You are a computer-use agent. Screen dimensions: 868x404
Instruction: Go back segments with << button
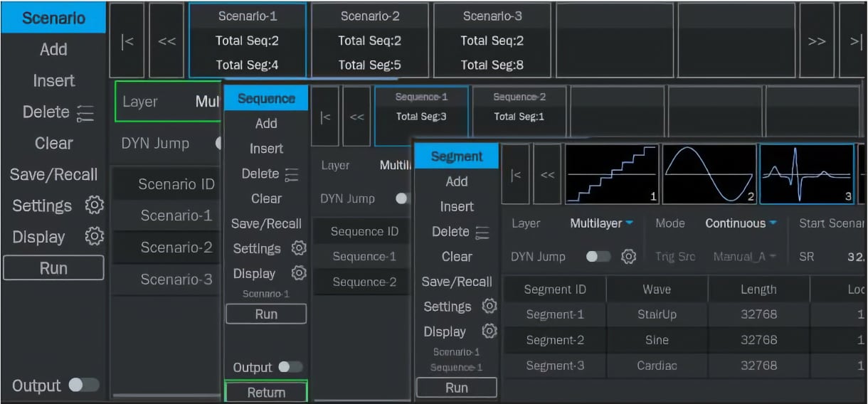tap(547, 174)
